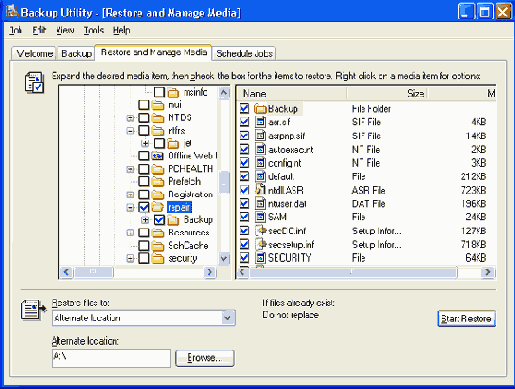The image size is (515, 389).
Task: Uncheck the repair folder checkbox
Action: (144, 207)
